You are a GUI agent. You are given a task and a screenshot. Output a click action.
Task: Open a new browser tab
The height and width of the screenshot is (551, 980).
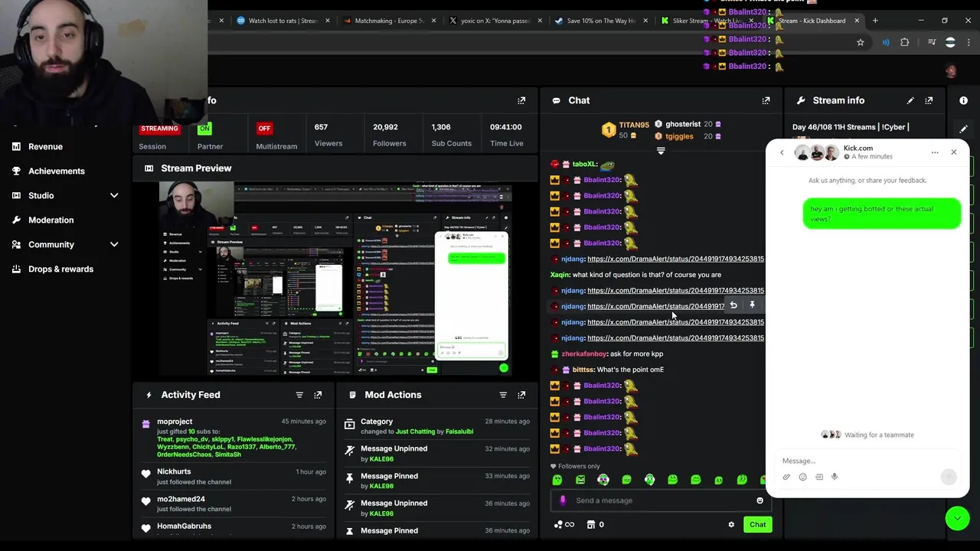875,21
